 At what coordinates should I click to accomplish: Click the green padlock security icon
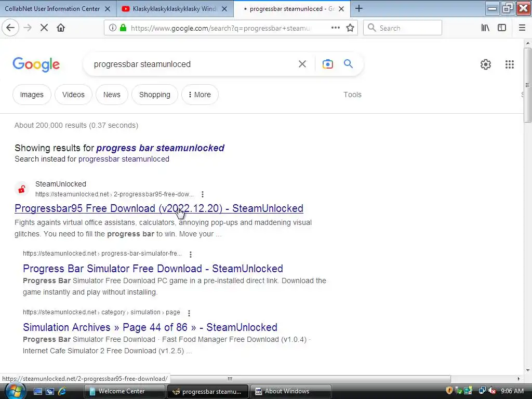tap(123, 28)
